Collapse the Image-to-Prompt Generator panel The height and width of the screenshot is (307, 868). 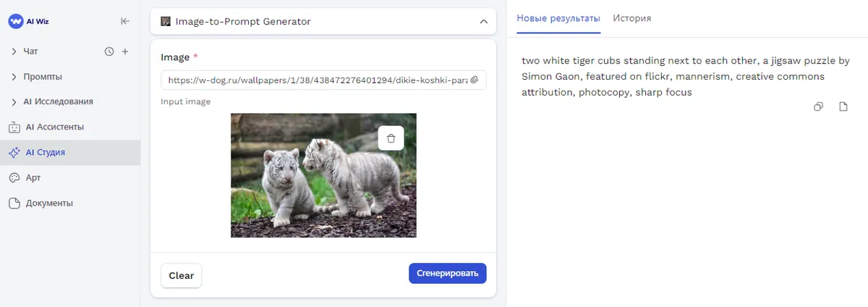tap(483, 22)
